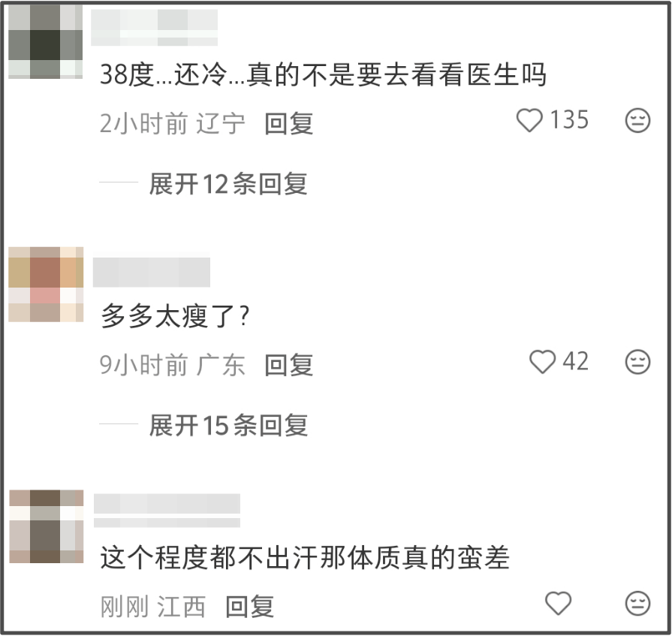The width and height of the screenshot is (672, 639).
Task: Open the third commenter's blurred username
Action: pyautogui.click(x=167, y=510)
